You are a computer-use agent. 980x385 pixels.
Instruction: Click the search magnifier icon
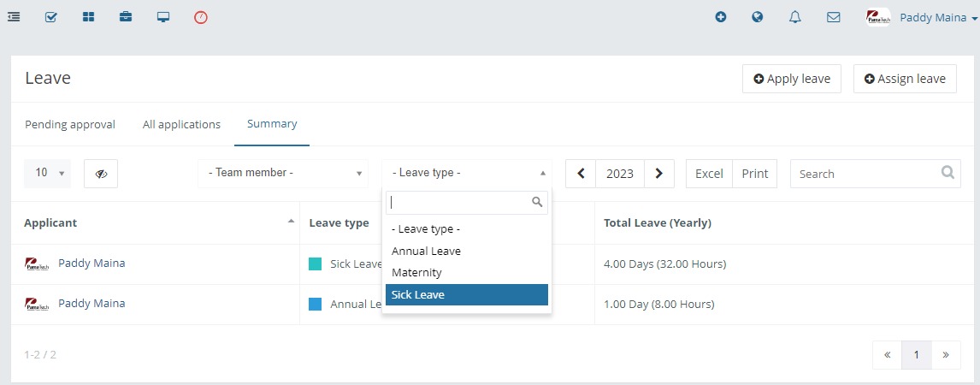(948, 172)
